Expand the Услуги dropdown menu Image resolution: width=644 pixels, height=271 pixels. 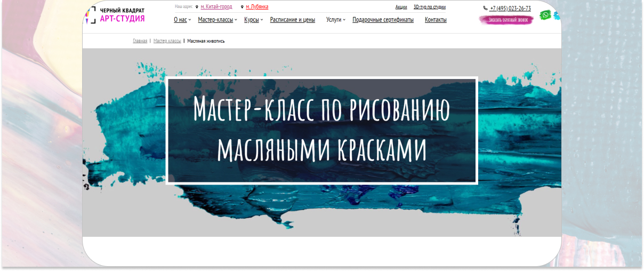coord(336,20)
